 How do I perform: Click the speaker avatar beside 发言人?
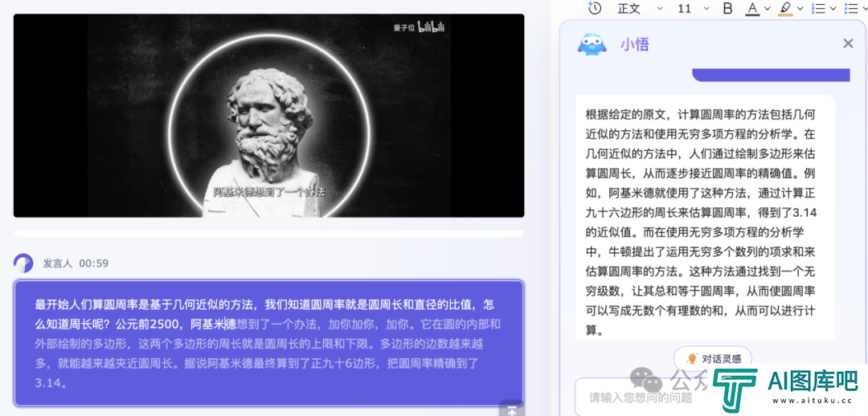pyautogui.click(x=23, y=263)
